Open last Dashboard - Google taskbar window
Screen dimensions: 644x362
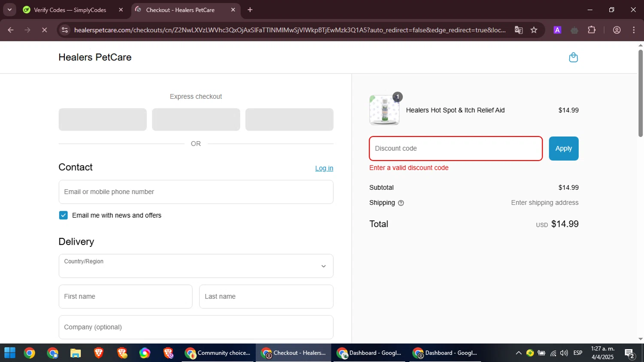tap(445, 353)
